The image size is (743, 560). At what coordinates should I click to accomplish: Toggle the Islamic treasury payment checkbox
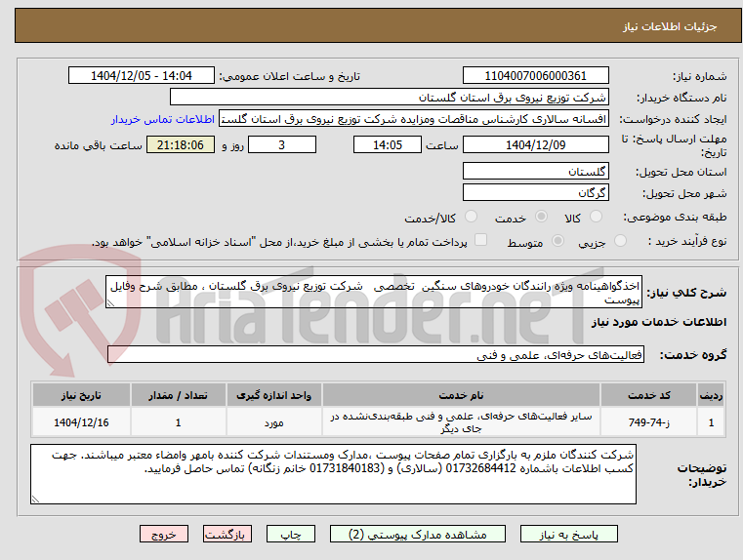click(x=481, y=240)
